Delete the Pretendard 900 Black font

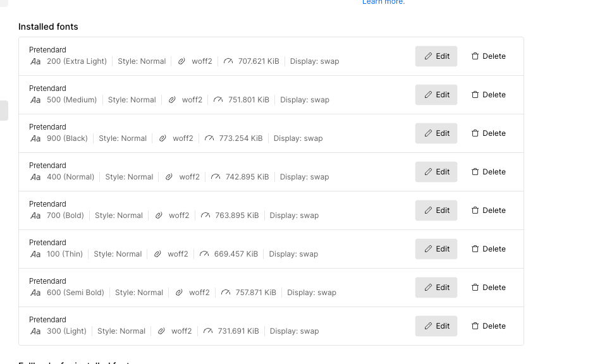[488, 133]
